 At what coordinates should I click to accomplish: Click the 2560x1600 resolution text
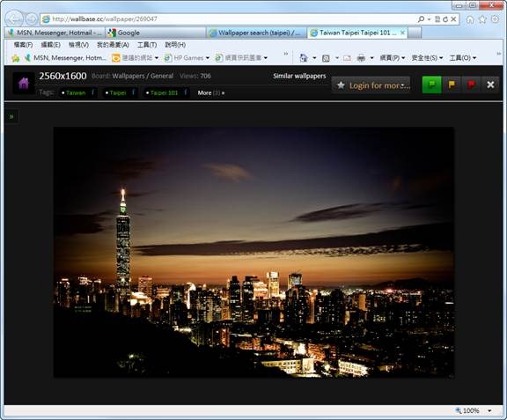click(x=62, y=76)
